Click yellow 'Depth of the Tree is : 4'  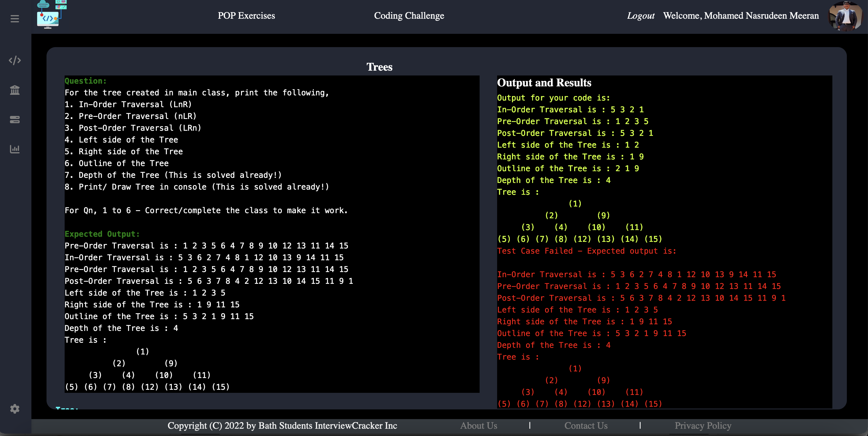(x=554, y=180)
